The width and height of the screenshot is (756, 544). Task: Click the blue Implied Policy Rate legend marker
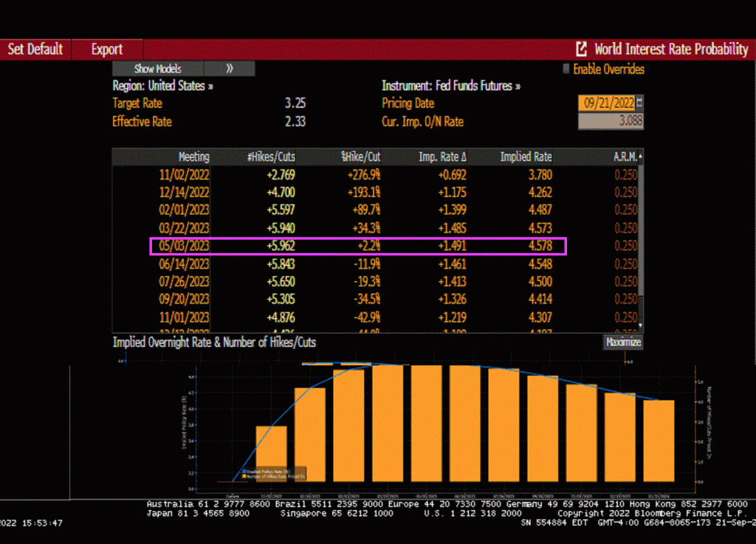[x=244, y=470]
